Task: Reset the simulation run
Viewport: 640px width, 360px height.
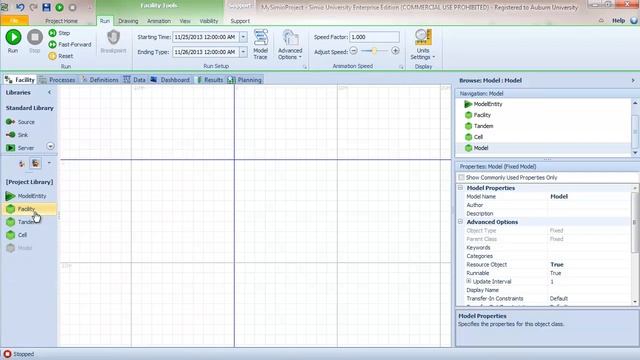Action: (x=61, y=56)
